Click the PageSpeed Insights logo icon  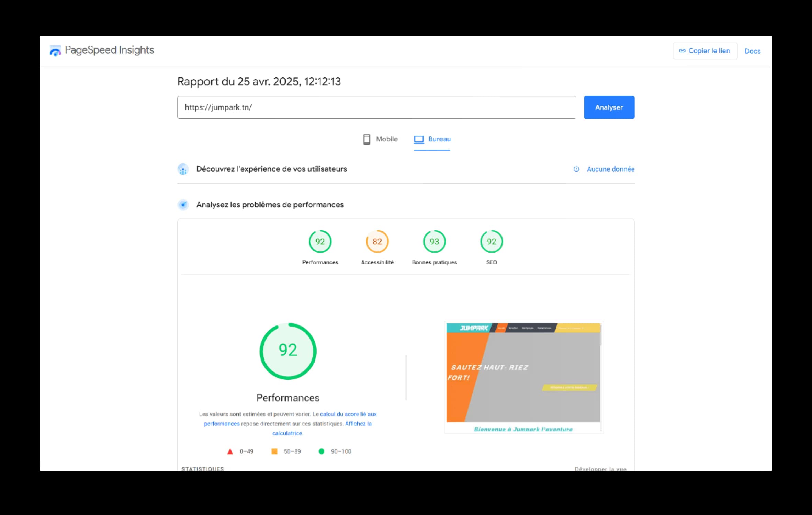pos(55,50)
